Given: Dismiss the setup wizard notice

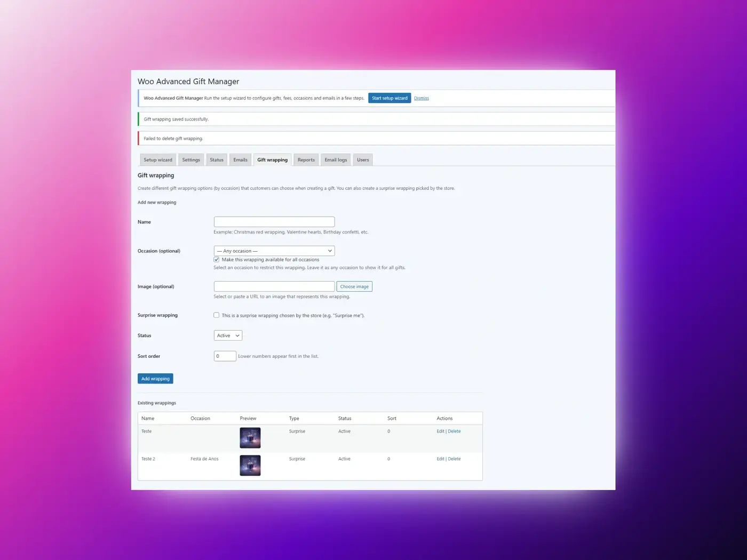Looking at the screenshot, I should (x=421, y=98).
